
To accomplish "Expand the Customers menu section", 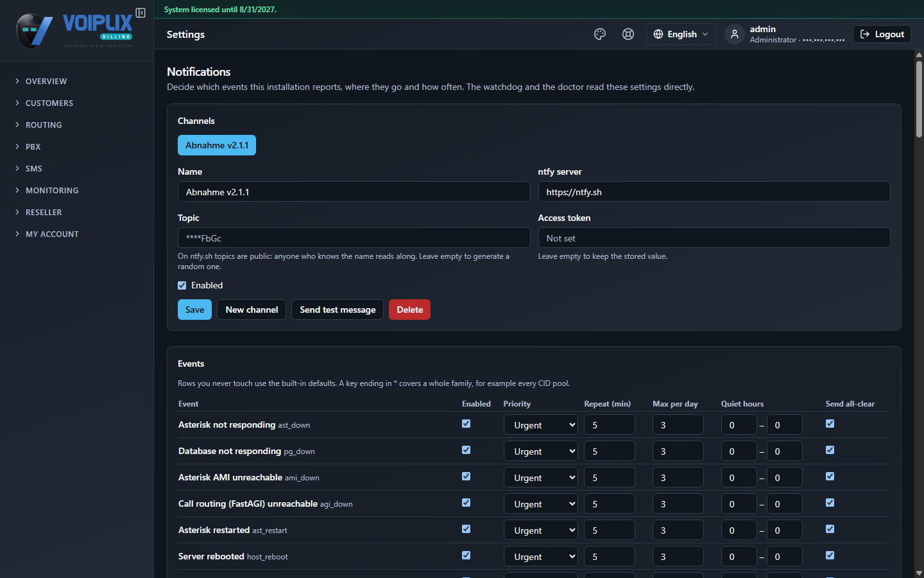I will tap(49, 103).
